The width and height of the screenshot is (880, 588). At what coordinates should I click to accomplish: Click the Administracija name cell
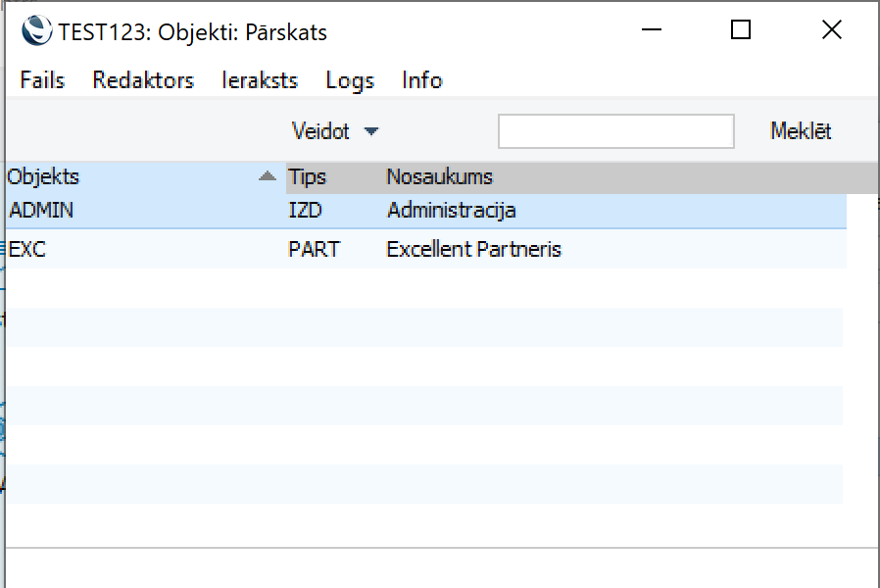(x=451, y=211)
